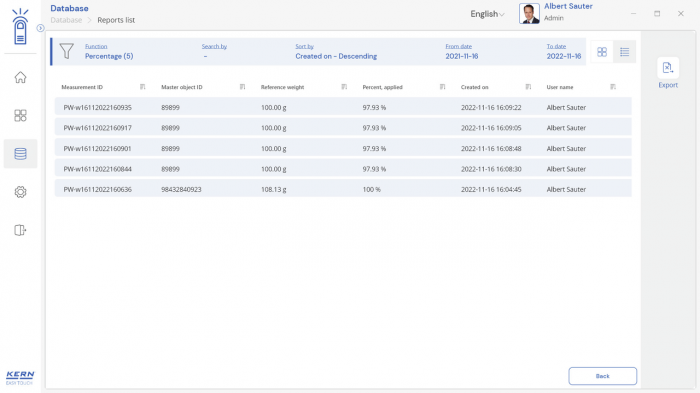Click Albert Sauter user name heading
The height and width of the screenshot is (393, 700).
[568, 6]
